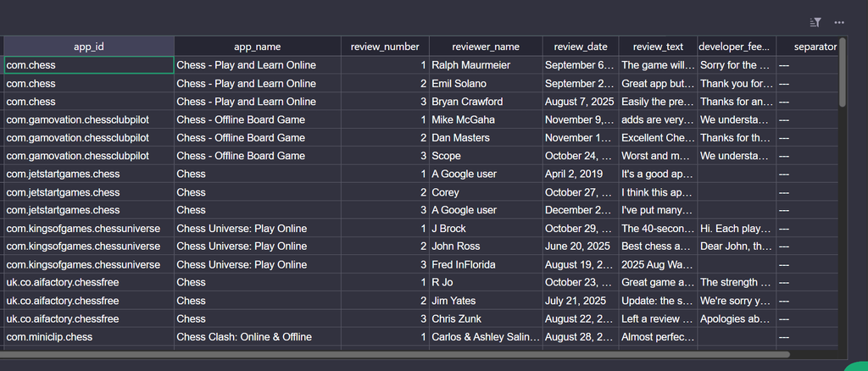This screenshot has height=371, width=868.
Task: Click the separator column header
Action: pyautogui.click(x=808, y=47)
